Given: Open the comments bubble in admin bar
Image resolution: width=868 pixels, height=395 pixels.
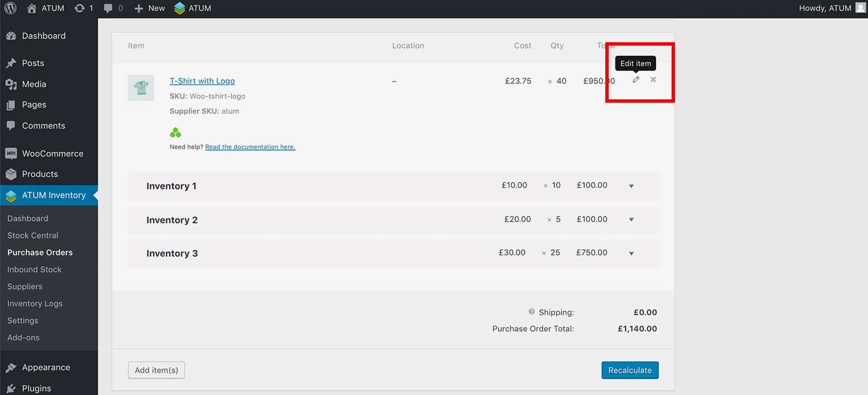Looking at the screenshot, I should click(x=108, y=8).
